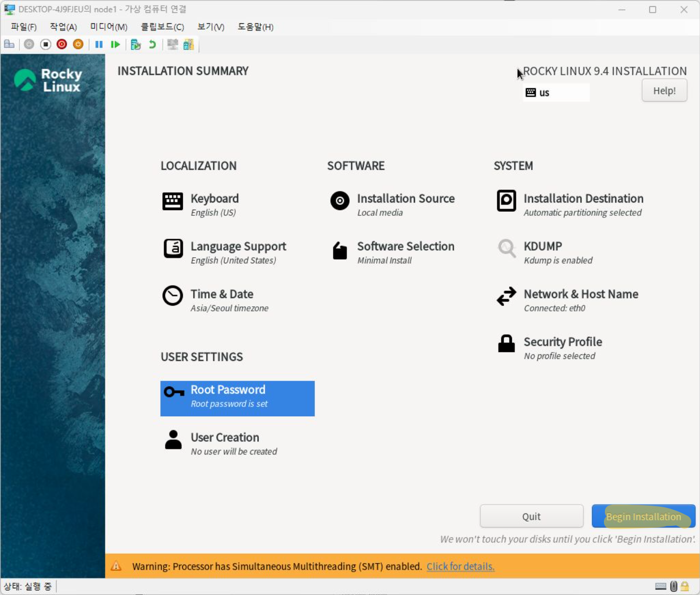Open the Software Selection label
700x595 pixels.
[406, 246]
